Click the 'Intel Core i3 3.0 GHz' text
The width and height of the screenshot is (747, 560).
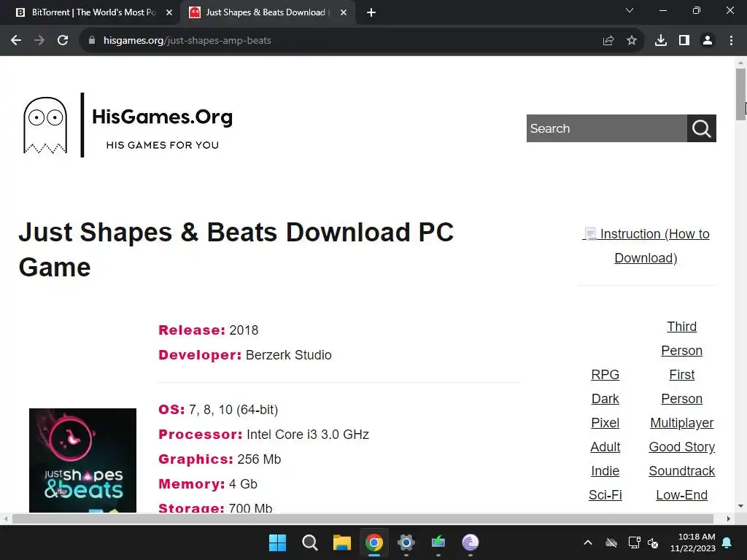(308, 435)
